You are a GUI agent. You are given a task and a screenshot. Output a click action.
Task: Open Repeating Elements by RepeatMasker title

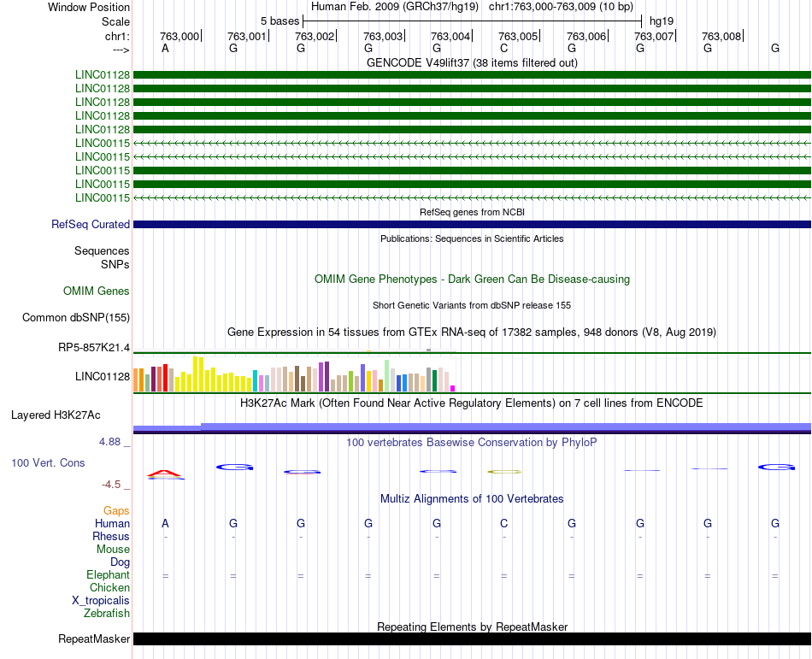point(472,627)
